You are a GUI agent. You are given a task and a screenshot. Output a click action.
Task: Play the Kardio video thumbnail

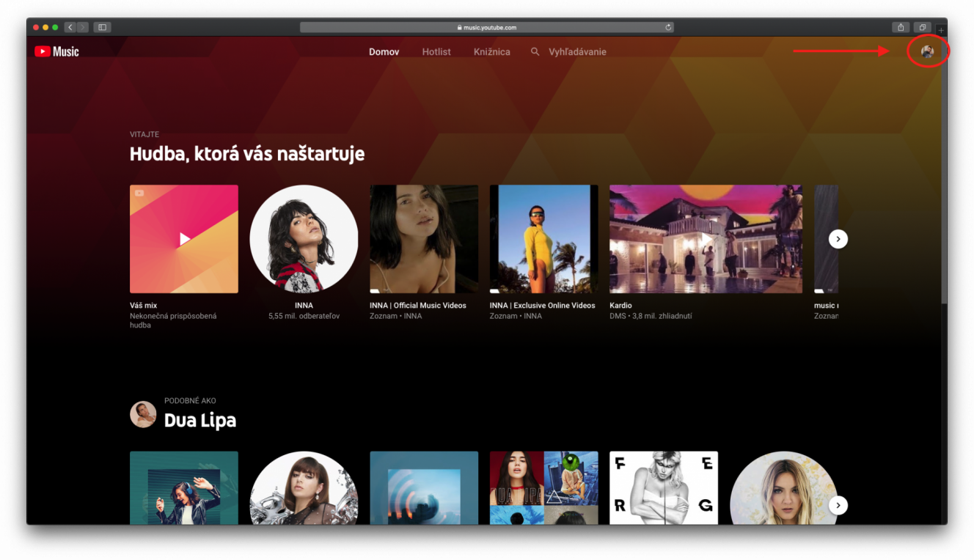click(x=706, y=239)
